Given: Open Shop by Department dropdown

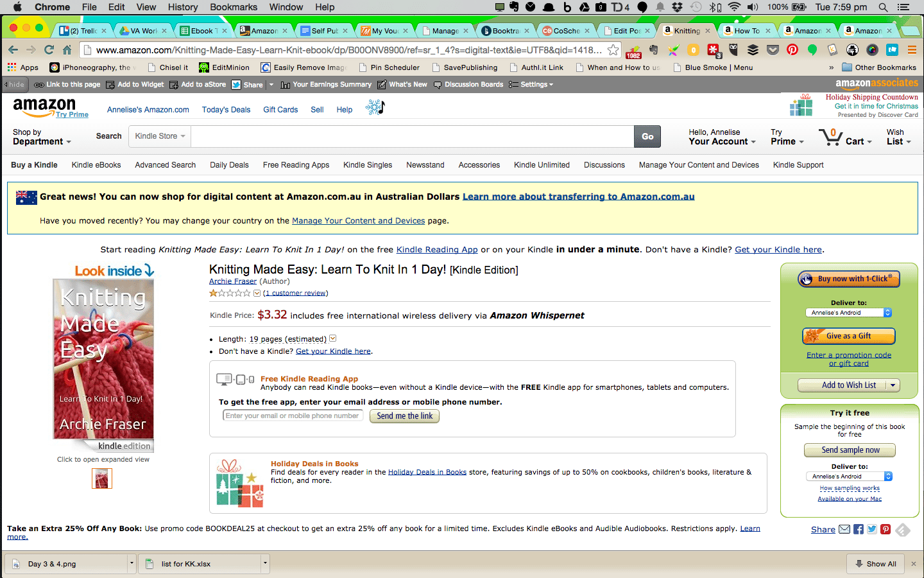Looking at the screenshot, I should pyautogui.click(x=42, y=137).
